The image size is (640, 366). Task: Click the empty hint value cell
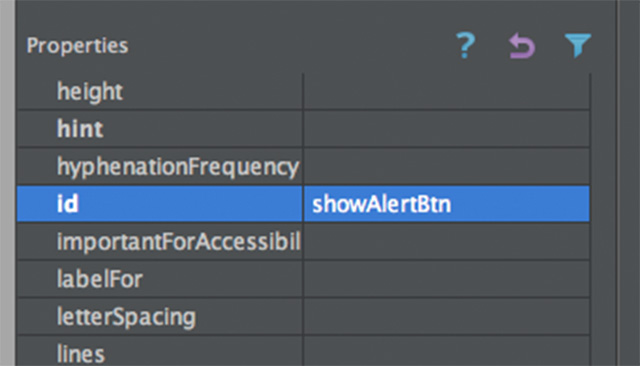(447, 129)
